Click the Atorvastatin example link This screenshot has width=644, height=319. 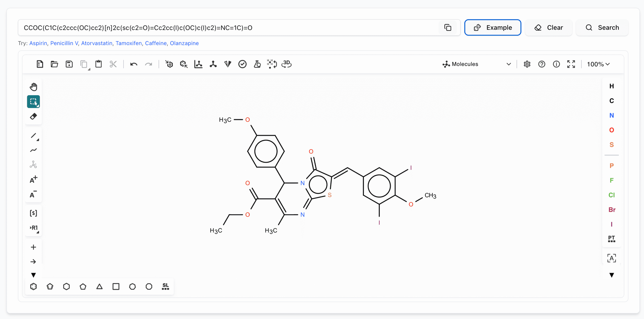97,43
